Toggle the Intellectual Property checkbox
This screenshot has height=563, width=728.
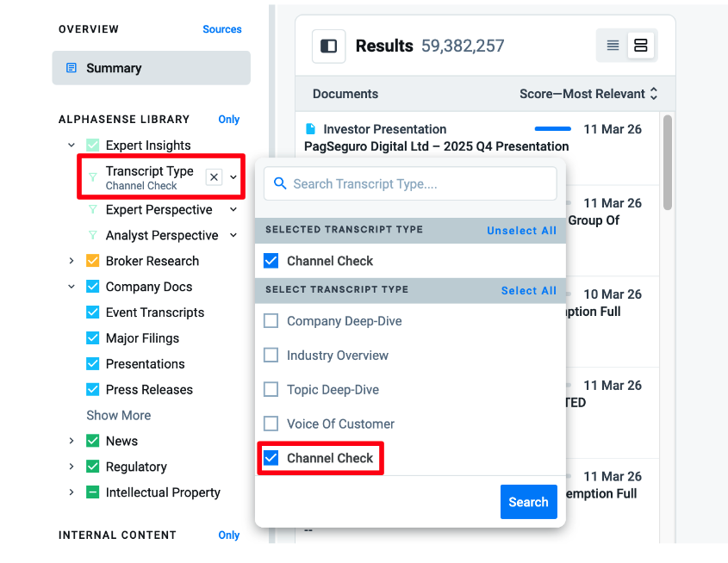pos(93,492)
